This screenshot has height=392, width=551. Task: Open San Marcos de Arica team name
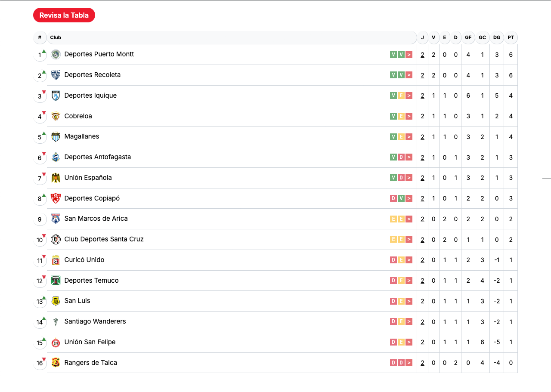pyautogui.click(x=96, y=219)
